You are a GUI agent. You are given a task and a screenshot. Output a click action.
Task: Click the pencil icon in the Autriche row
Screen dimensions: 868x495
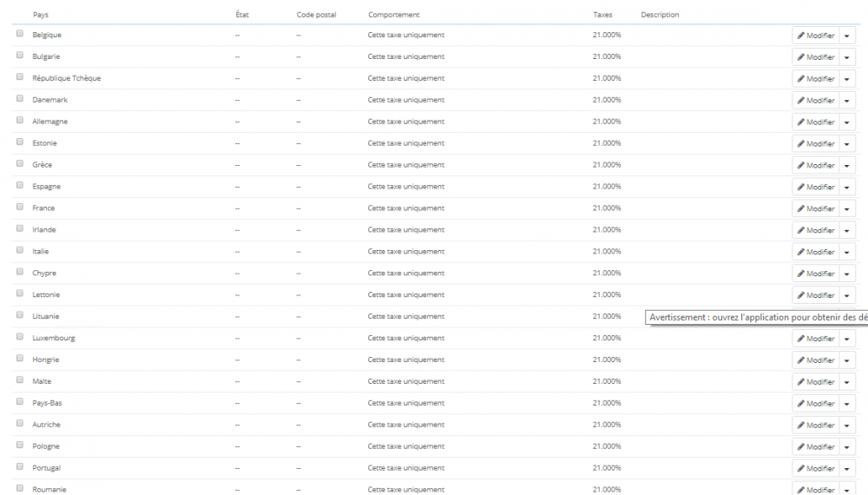click(x=801, y=426)
